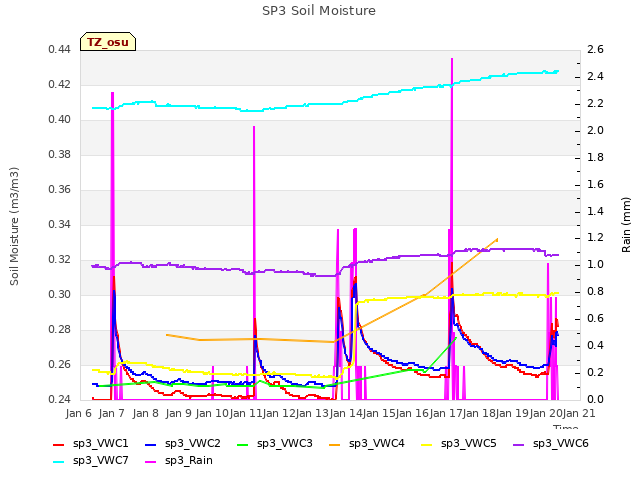Click the sp3_VWC2 legend label
The height and width of the screenshot is (480, 640).
[193, 443]
